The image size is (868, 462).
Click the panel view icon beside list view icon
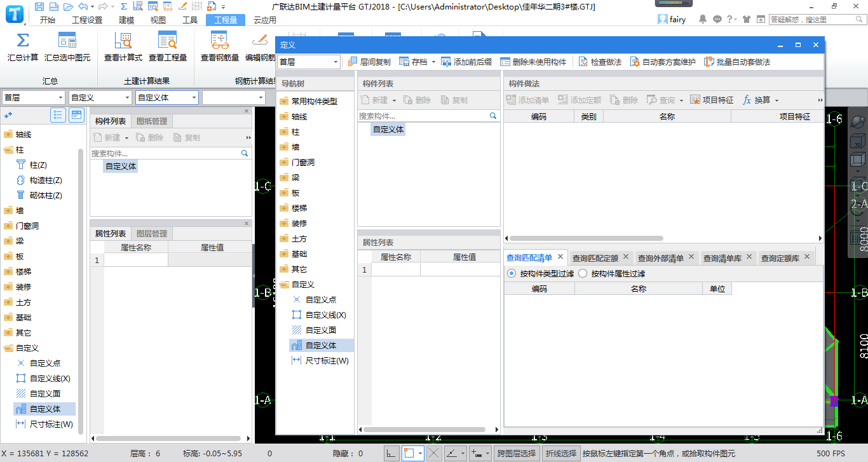click(x=76, y=115)
